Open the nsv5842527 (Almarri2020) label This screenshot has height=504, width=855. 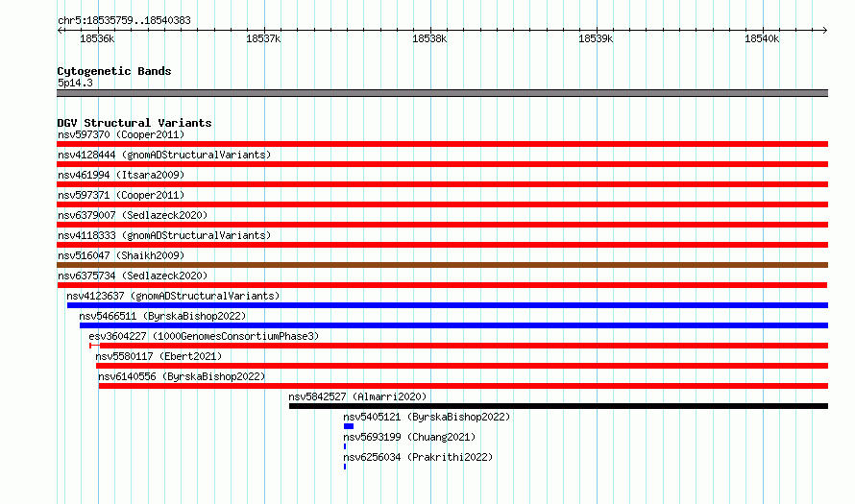357,396
